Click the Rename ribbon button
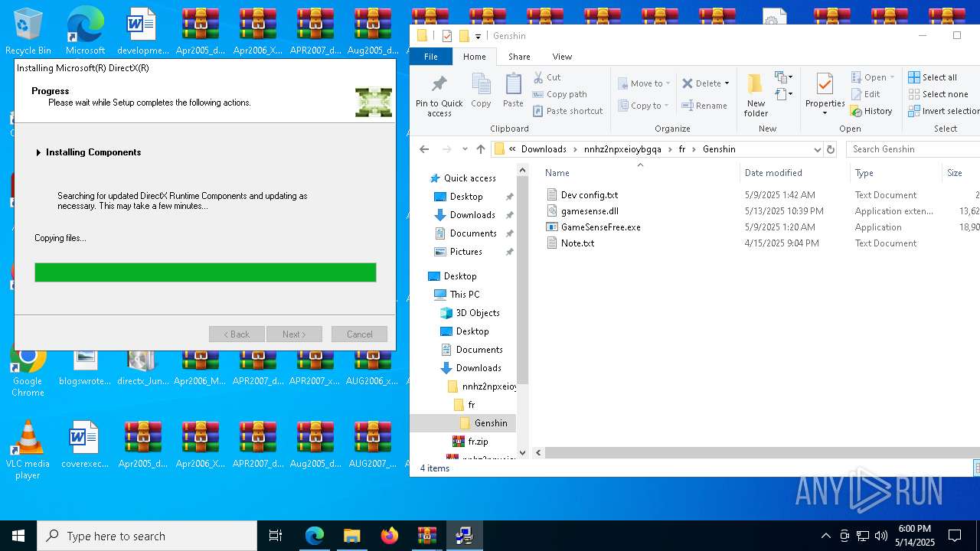 click(x=704, y=106)
